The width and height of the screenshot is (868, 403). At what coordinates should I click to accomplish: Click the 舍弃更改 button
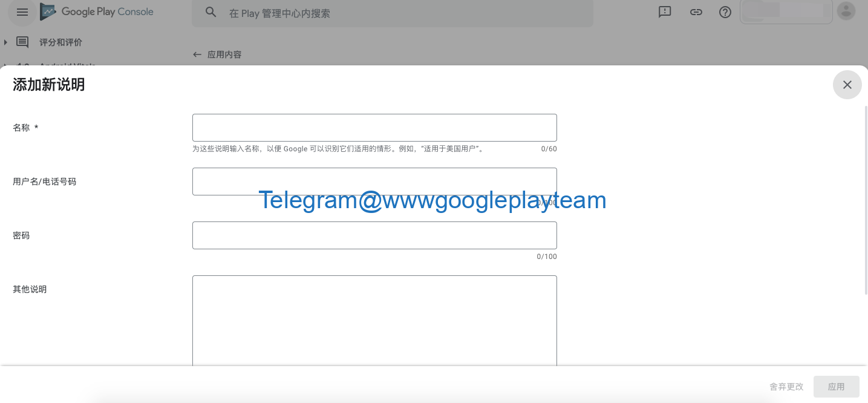click(786, 387)
